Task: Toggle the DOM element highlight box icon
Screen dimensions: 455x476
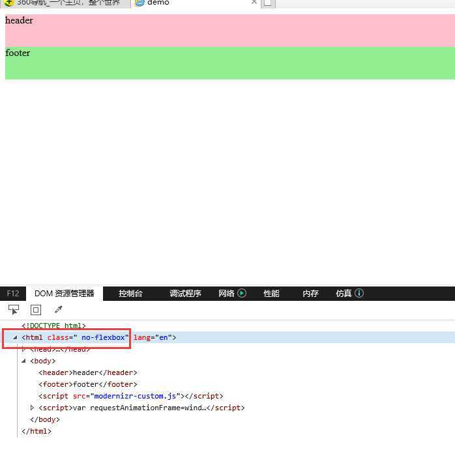Action: click(36, 310)
